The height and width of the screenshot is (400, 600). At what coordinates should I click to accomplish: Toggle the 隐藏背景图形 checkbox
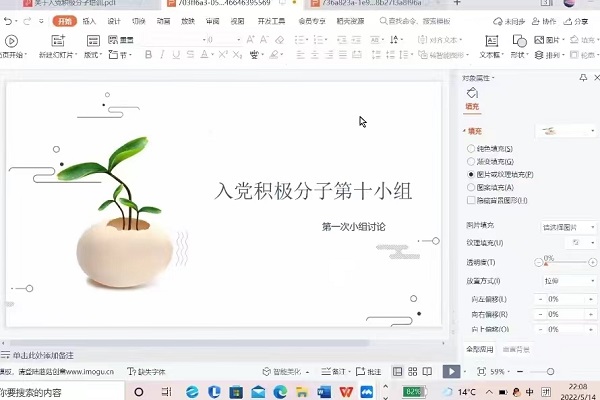472,200
